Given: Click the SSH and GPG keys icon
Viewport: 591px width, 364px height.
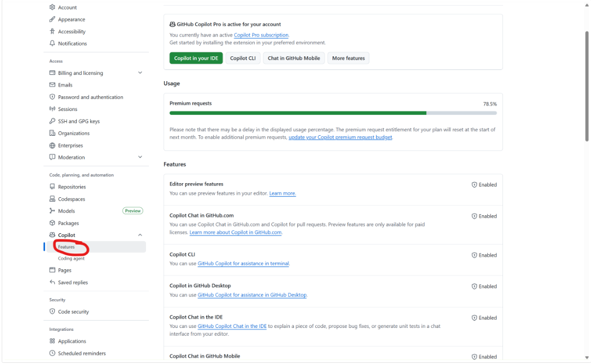Looking at the screenshot, I should click(52, 121).
